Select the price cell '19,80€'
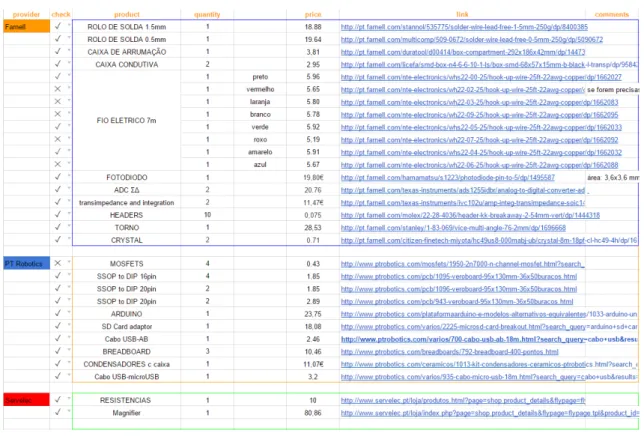Viewport: 644px width, 436px height. click(313, 177)
